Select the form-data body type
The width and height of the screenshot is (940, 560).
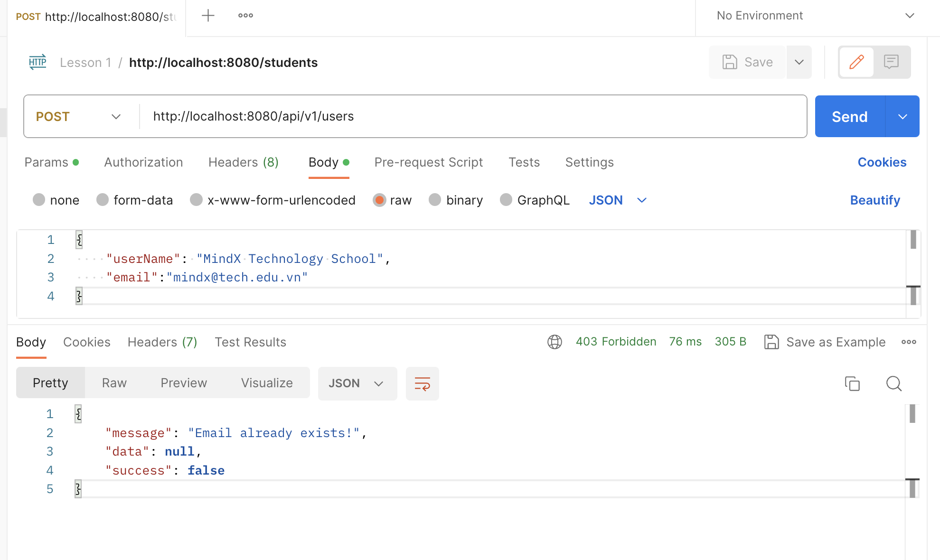coord(134,200)
